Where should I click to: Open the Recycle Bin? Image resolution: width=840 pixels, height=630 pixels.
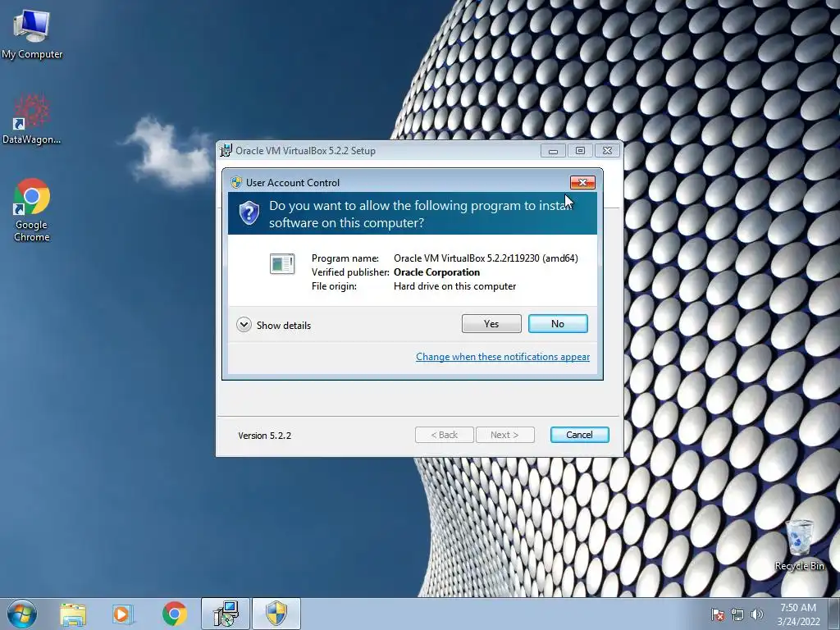(799, 545)
